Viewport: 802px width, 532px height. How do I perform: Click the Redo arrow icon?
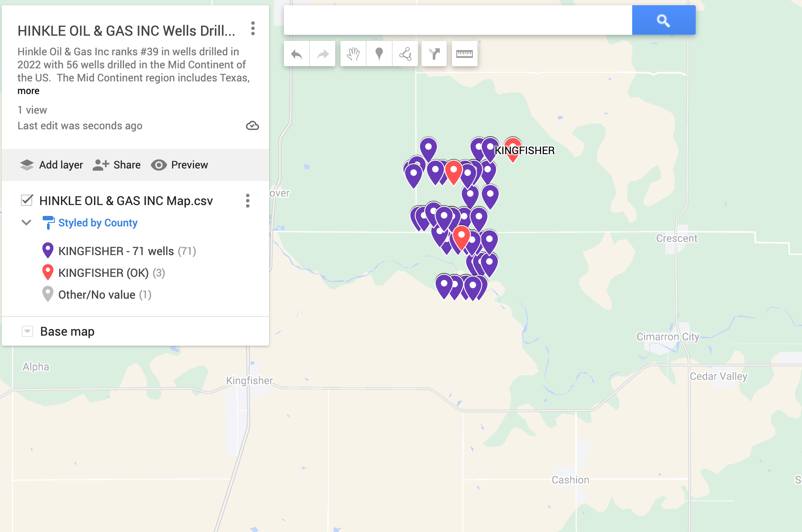pyautogui.click(x=322, y=54)
